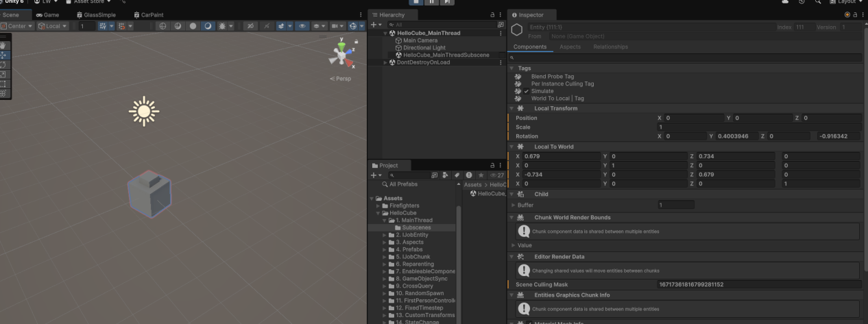Expand DontDestroyOnLoad in Hierarchy
The image size is (868, 324).
385,62
